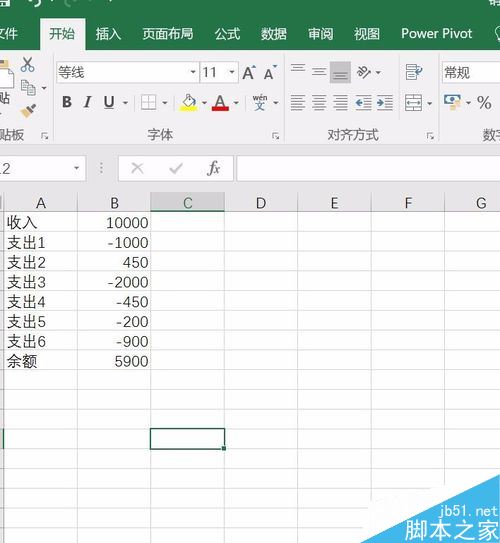This screenshot has width=500, height=543.
Task: Expand merge cells dropdown arrow
Action: [429, 103]
